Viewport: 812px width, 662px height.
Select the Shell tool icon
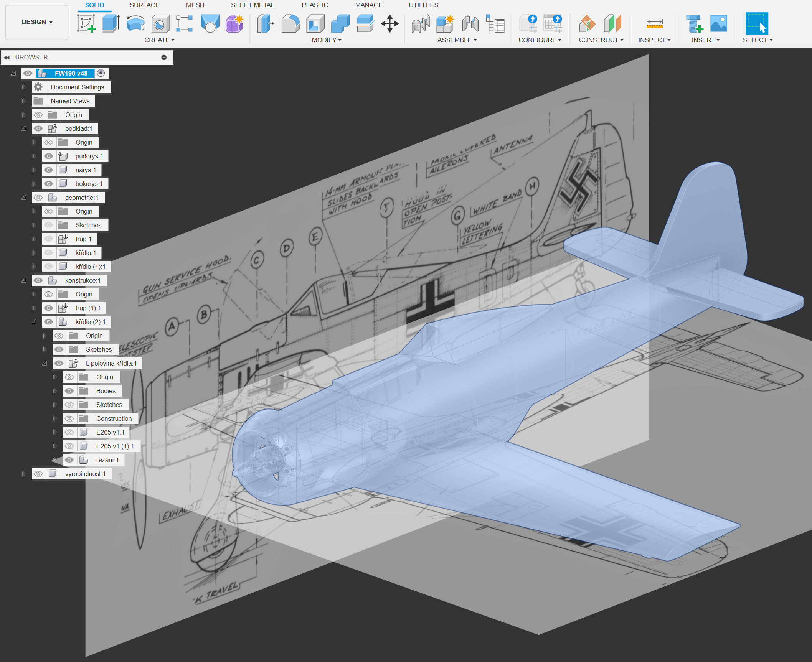click(x=315, y=24)
